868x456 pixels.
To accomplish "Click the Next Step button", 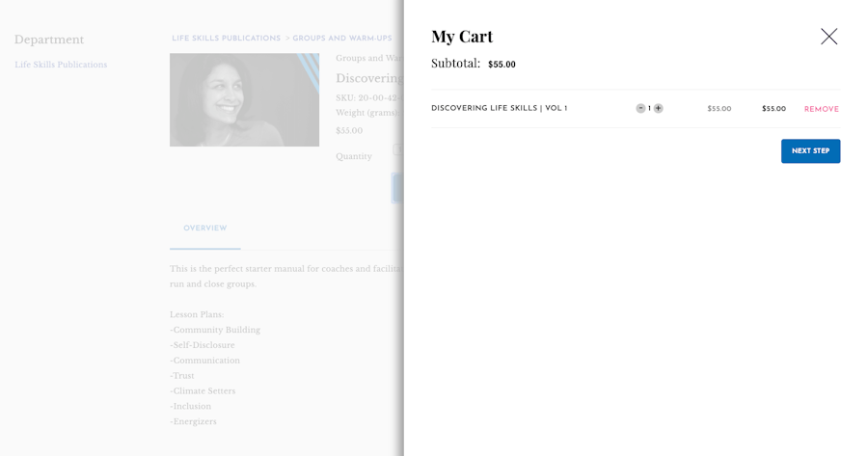I will [810, 151].
